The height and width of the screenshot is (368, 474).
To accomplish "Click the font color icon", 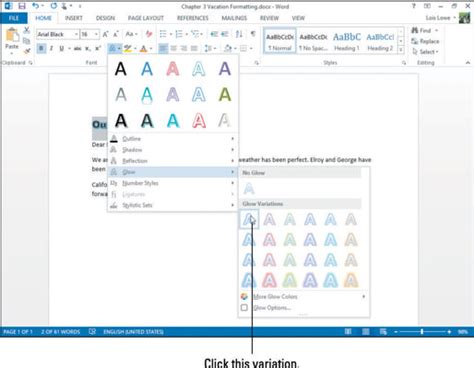I will [x=144, y=49].
